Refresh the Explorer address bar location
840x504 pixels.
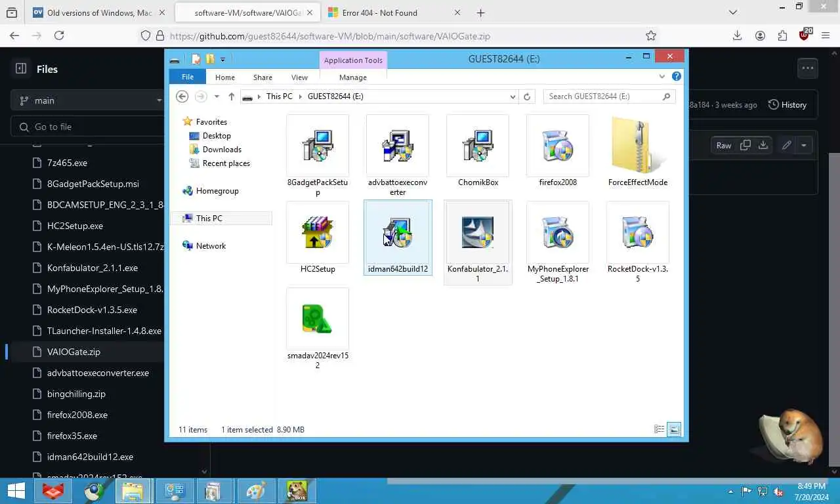point(526,96)
